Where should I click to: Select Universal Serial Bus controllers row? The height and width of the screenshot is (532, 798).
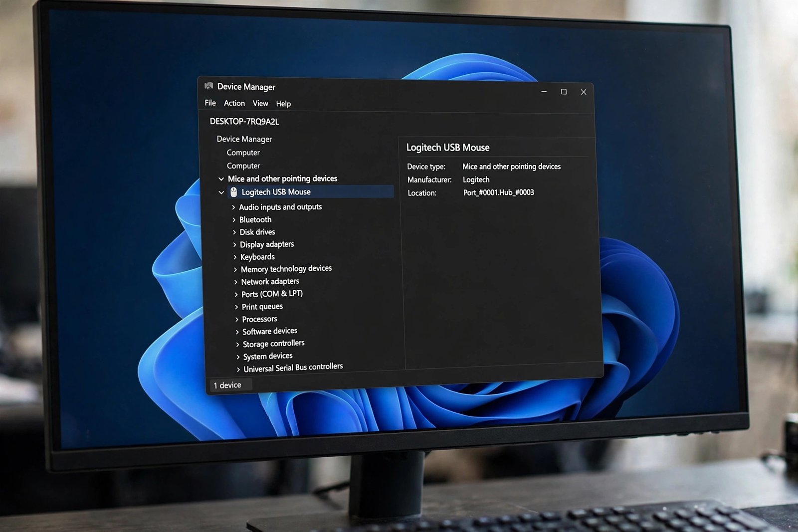293,368
